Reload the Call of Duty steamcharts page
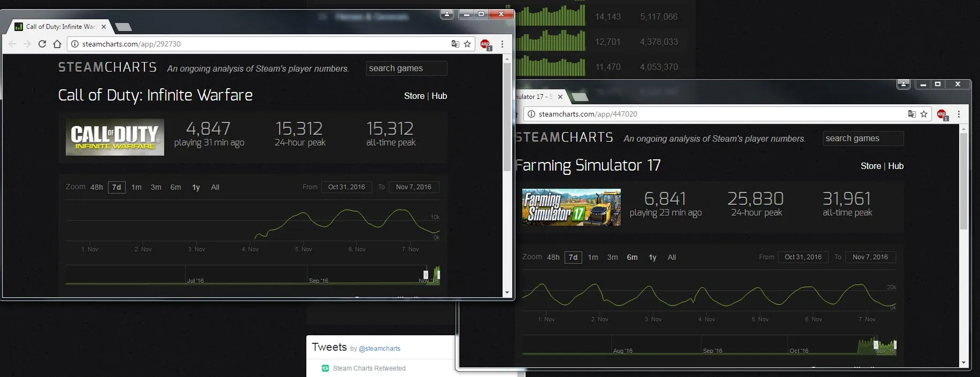Screen dimensions: 980x377 (x=42, y=44)
